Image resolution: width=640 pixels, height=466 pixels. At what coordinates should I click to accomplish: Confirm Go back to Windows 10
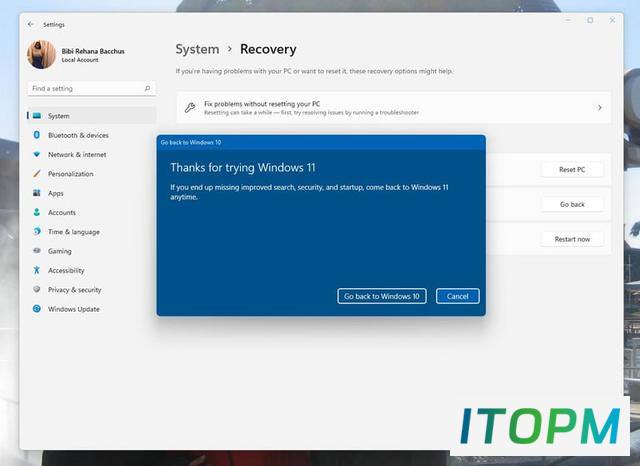coord(382,296)
